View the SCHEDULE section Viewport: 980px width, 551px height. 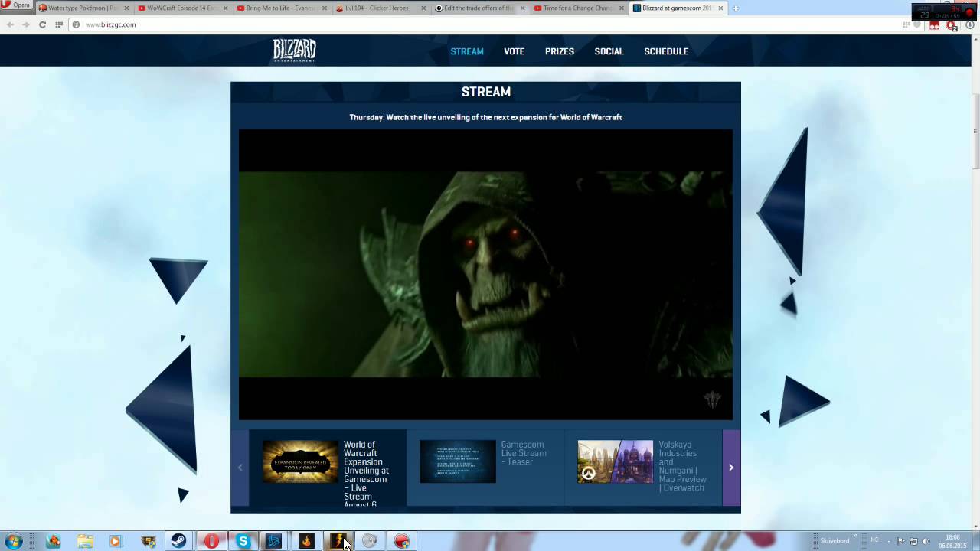pyautogui.click(x=666, y=51)
